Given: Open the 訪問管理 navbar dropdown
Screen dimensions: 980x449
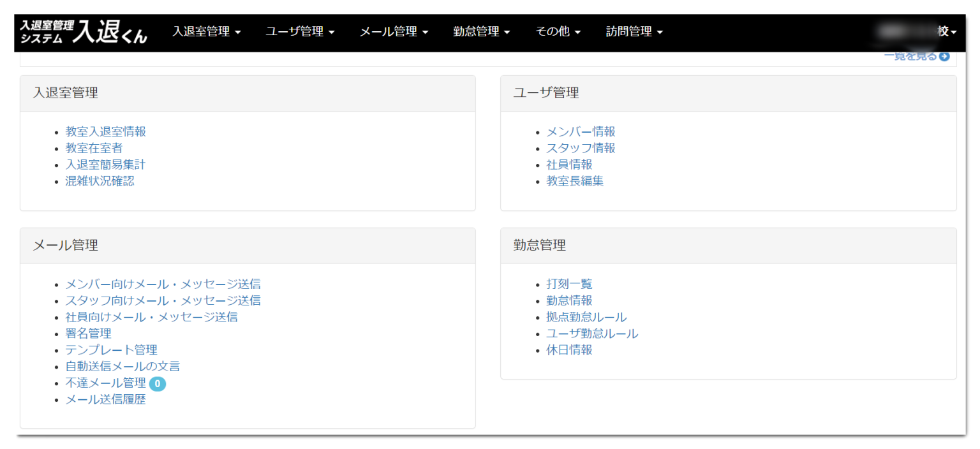Looking at the screenshot, I should point(634,32).
